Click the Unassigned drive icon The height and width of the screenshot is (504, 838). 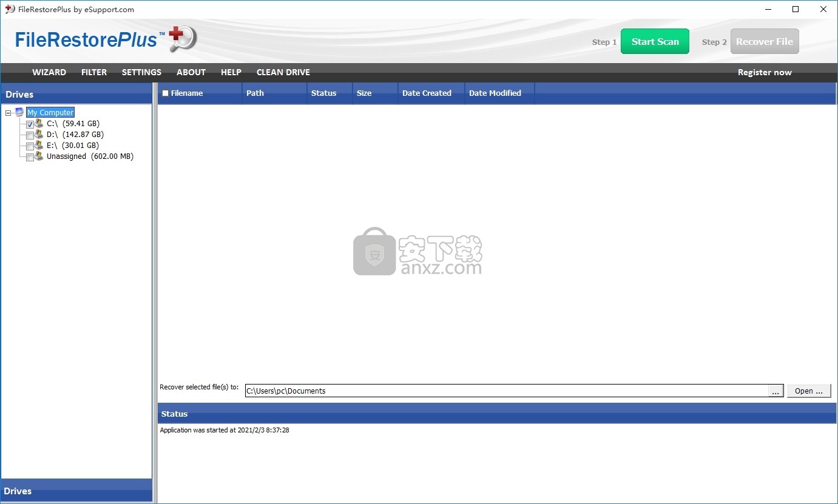pyautogui.click(x=39, y=156)
